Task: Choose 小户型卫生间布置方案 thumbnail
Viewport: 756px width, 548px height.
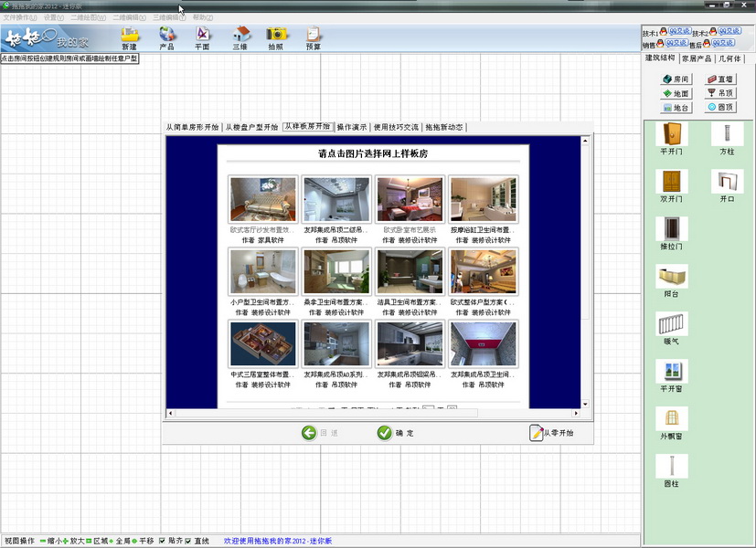Action: point(263,271)
